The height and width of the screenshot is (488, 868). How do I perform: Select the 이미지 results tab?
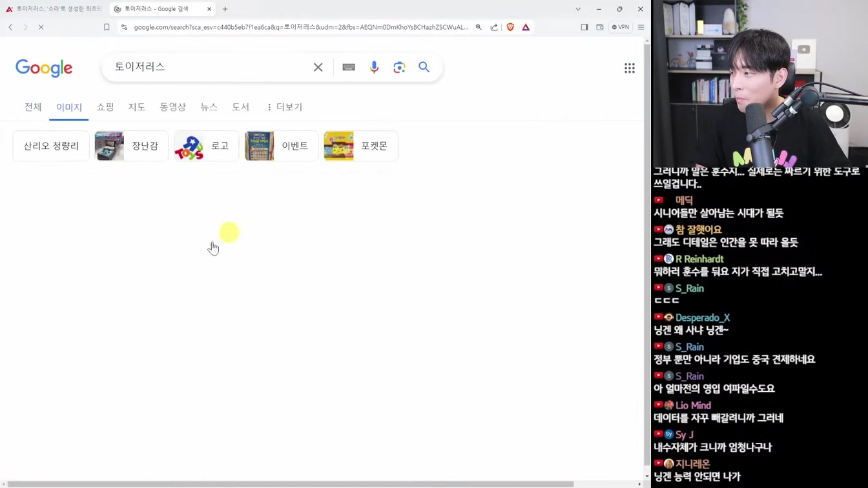click(68, 107)
